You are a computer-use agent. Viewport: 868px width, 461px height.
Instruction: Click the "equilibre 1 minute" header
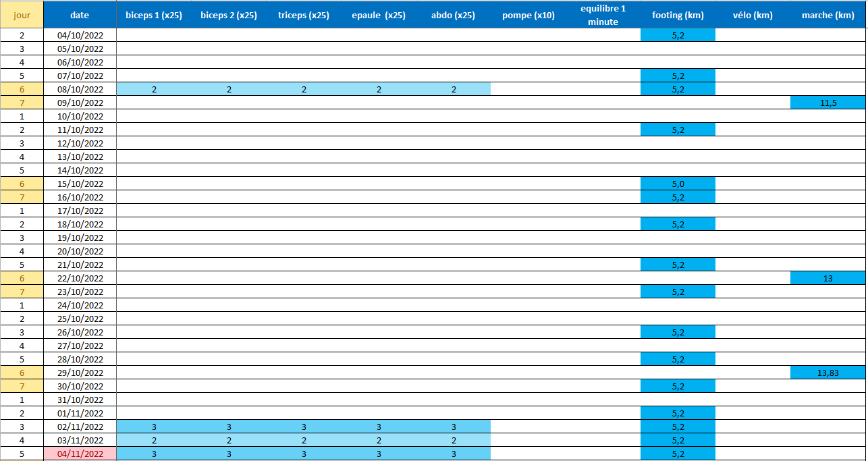point(603,15)
